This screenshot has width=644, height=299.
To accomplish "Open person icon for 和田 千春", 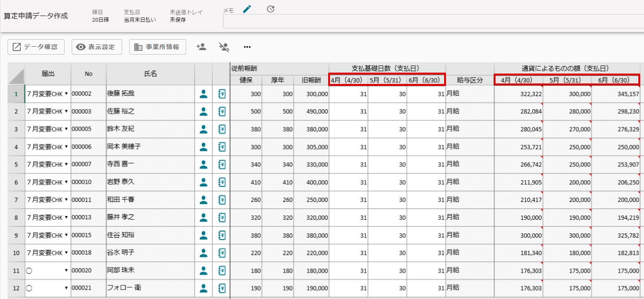I will click(204, 200).
